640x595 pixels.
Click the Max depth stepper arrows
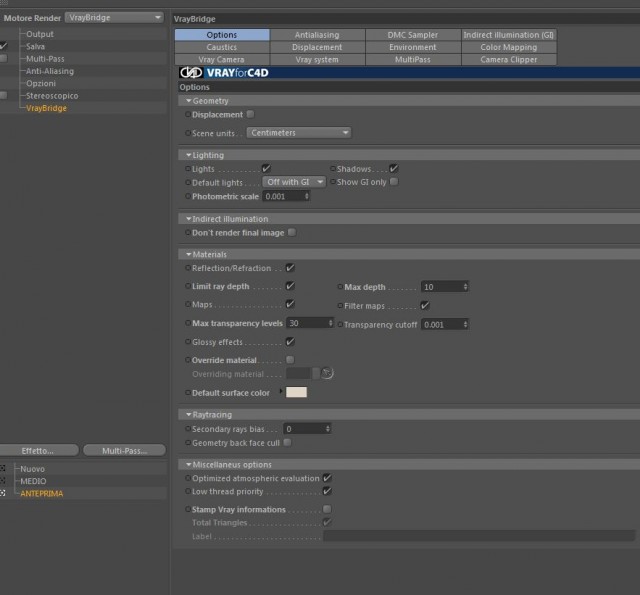coord(465,286)
